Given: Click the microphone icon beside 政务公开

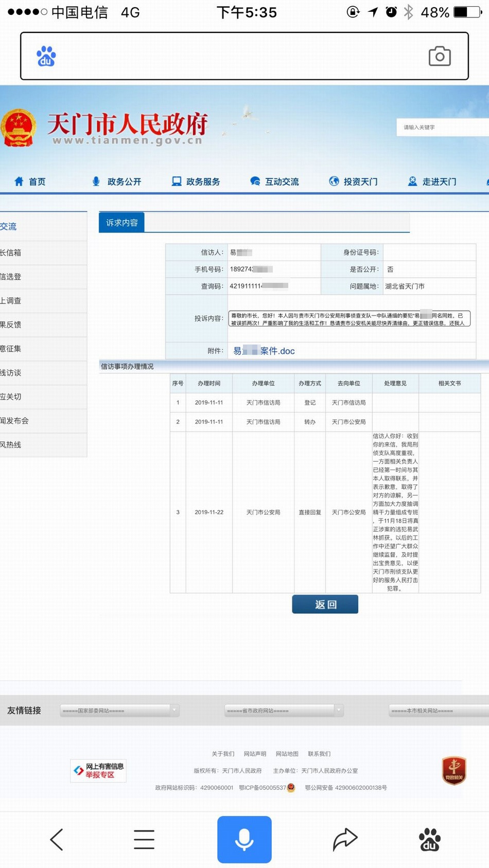Looking at the screenshot, I should click(x=96, y=181).
